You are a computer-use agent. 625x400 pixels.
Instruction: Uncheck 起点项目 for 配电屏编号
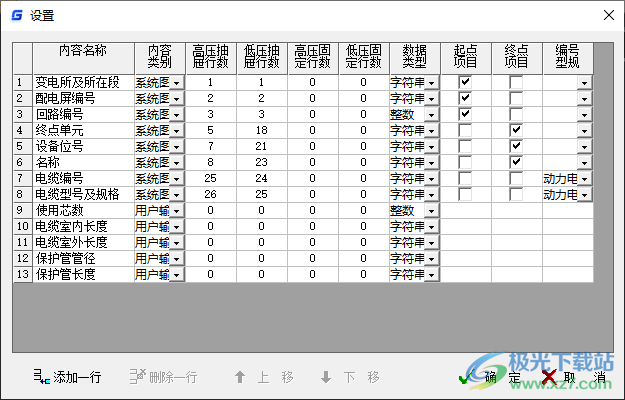click(x=465, y=98)
